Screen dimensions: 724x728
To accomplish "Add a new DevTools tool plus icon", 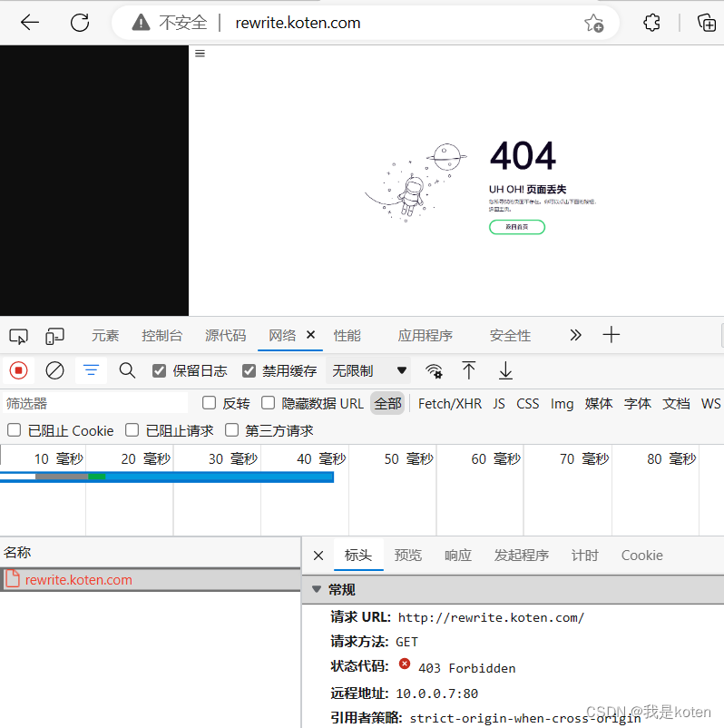I will (x=611, y=335).
